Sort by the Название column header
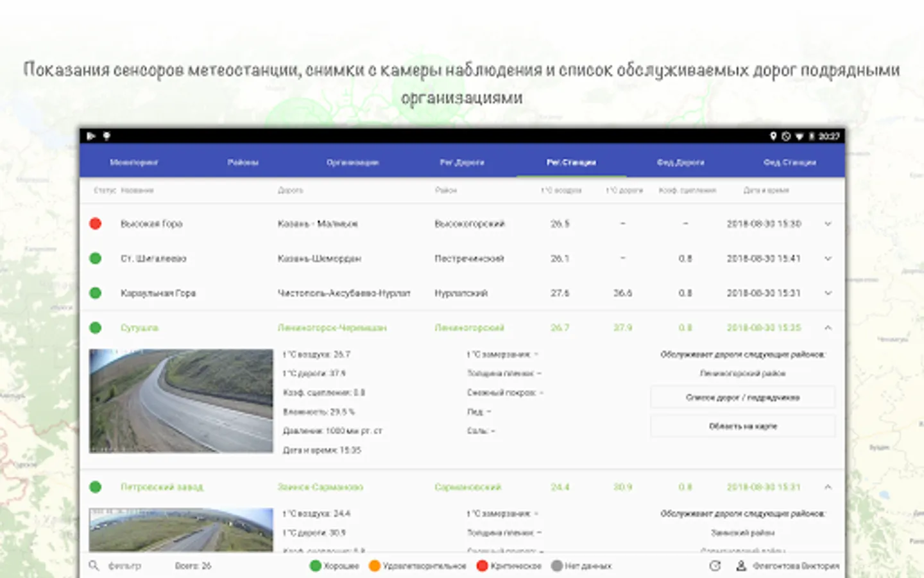 [x=137, y=190]
